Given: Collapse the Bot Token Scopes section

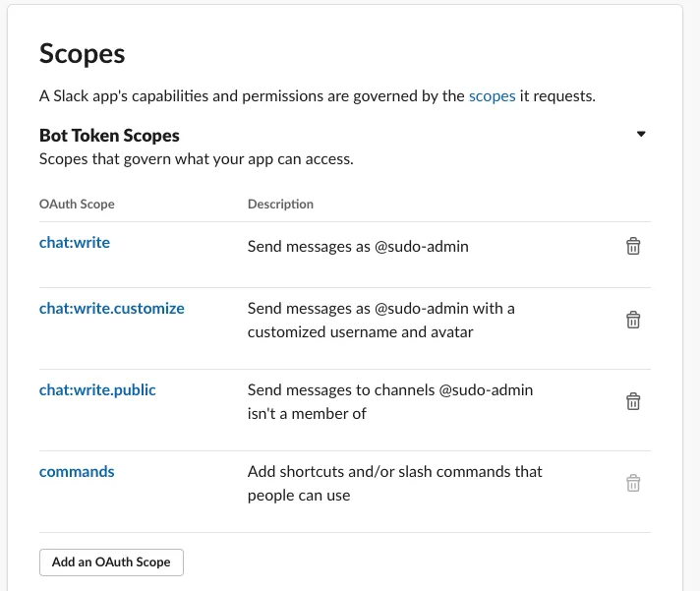Looking at the screenshot, I should pyautogui.click(x=641, y=135).
